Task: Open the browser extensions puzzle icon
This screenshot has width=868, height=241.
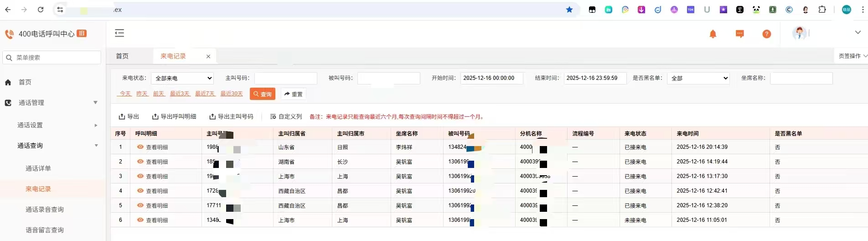Action: (x=822, y=10)
